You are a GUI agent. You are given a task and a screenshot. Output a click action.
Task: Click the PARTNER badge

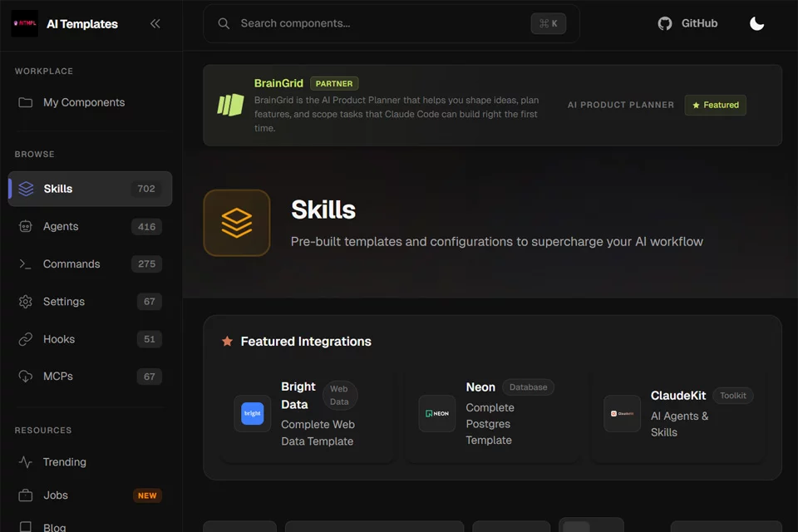click(x=334, y=83)
